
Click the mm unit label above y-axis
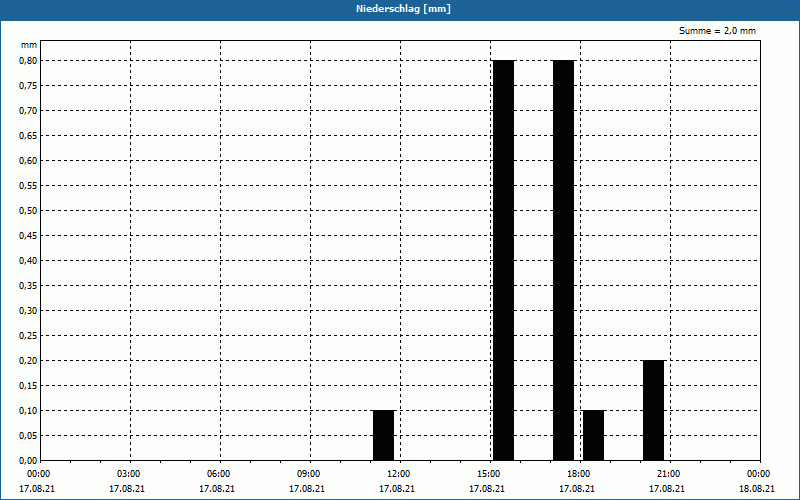click(29, 45)
